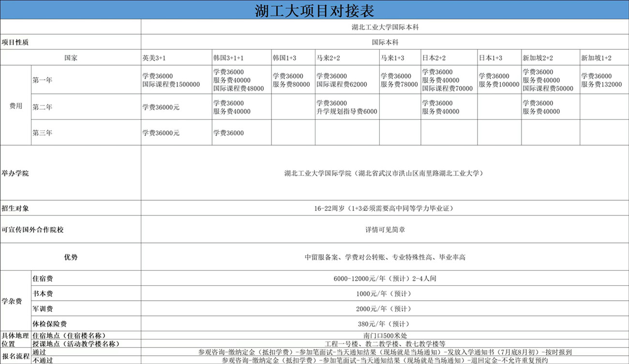Select 韩国3+1+1 second-year fee cell
This screenshot has height=364, width=629.
(241, 107)
